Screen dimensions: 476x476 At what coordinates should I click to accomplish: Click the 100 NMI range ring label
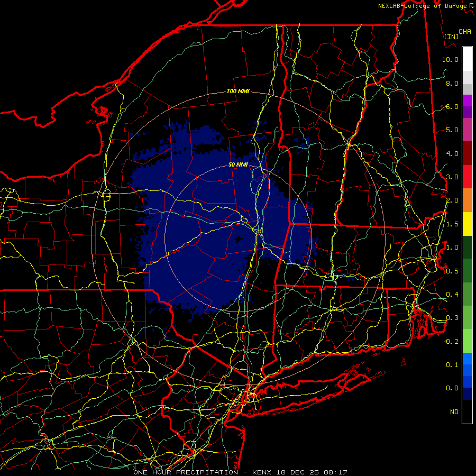pyautogui.click(x=238, y=91)
